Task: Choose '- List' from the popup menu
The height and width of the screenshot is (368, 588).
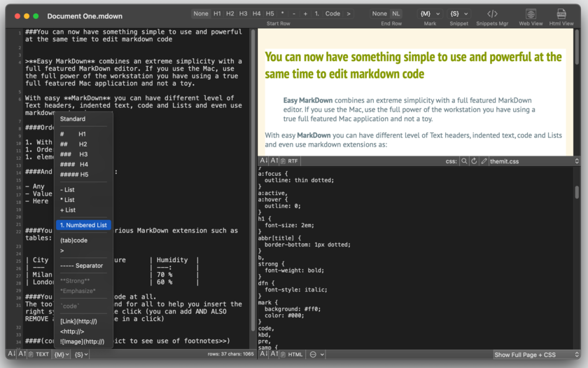Action: 83,190
